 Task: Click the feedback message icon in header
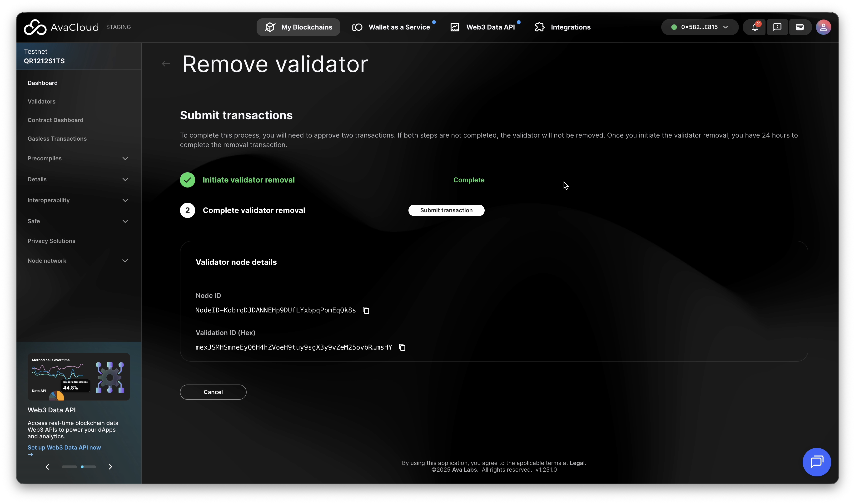tap(777, 27)
